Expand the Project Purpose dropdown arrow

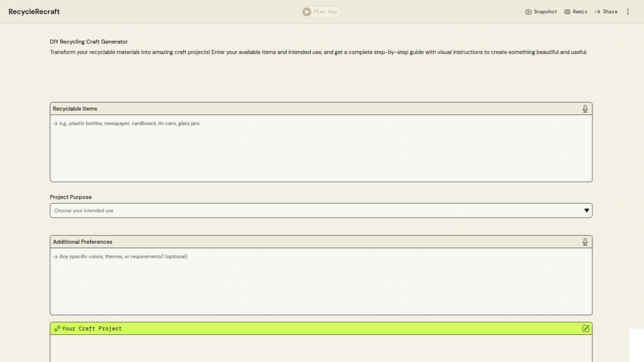pos(586,211)
